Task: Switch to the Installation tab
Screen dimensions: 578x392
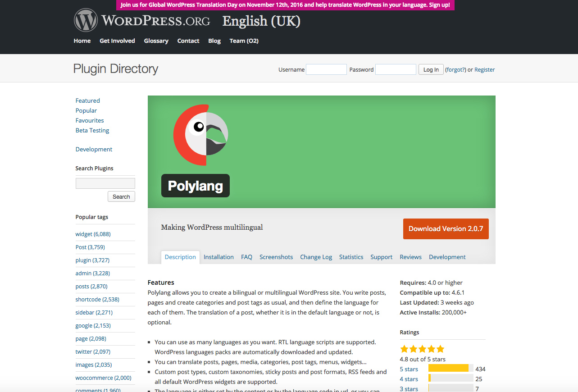Action: click(x=218, y=257)
